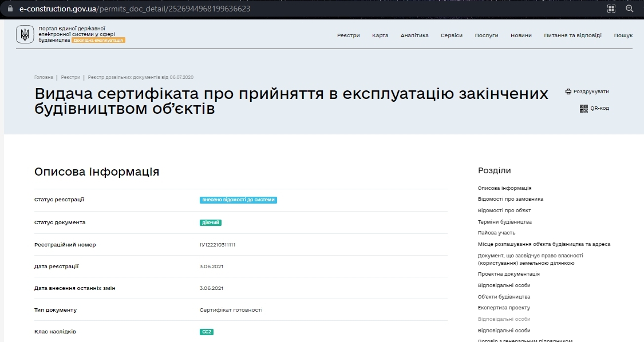Jump to Експертиза проекту section
This screenshot has width=644, height=342.
pos(504,308)
